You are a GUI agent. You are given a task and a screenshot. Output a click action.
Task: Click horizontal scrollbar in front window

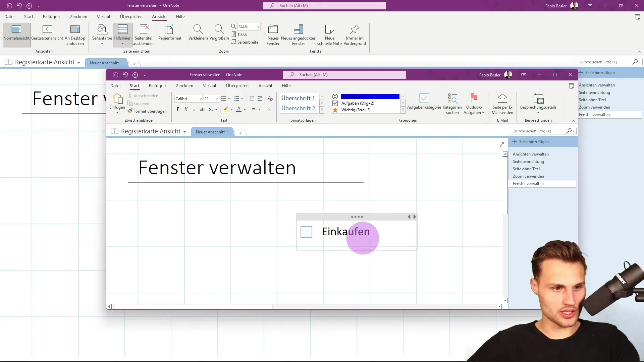(193, 306)
